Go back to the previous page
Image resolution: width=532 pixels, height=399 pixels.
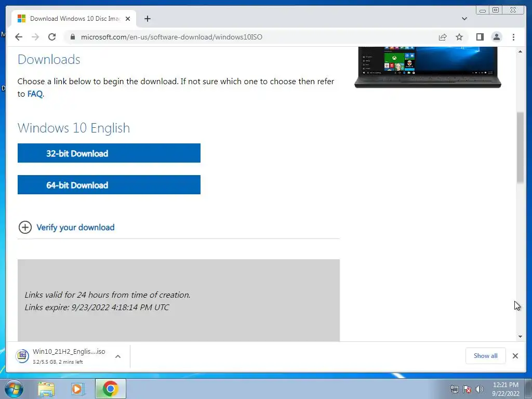tap(19, 37)
